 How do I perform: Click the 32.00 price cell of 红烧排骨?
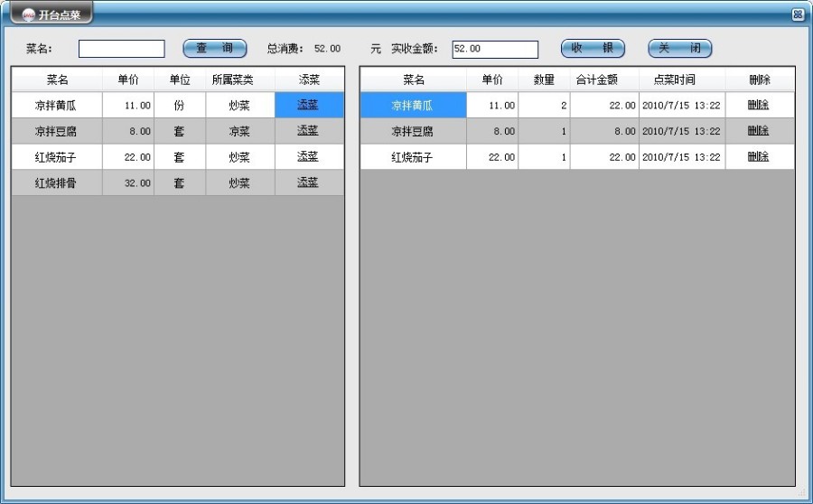point(128,183)
